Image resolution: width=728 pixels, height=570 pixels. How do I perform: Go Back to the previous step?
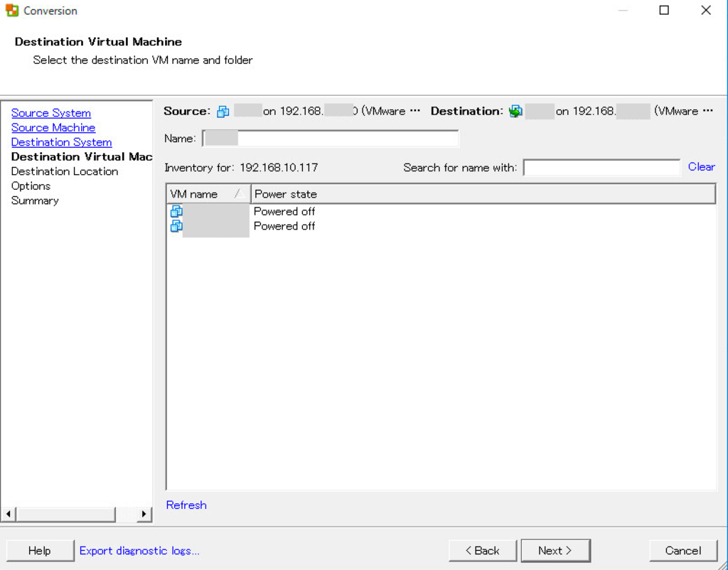(483, 551)
